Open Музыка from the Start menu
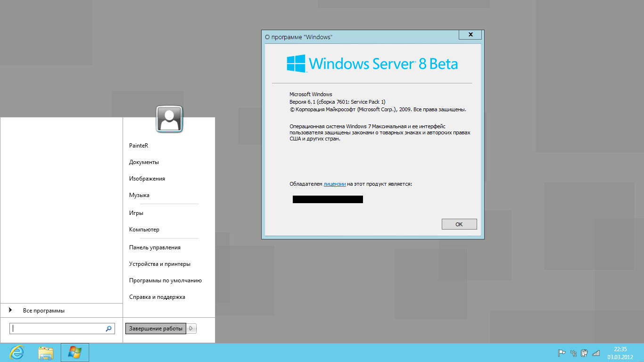This screenshot has width=644, height=362. (139, 195)
